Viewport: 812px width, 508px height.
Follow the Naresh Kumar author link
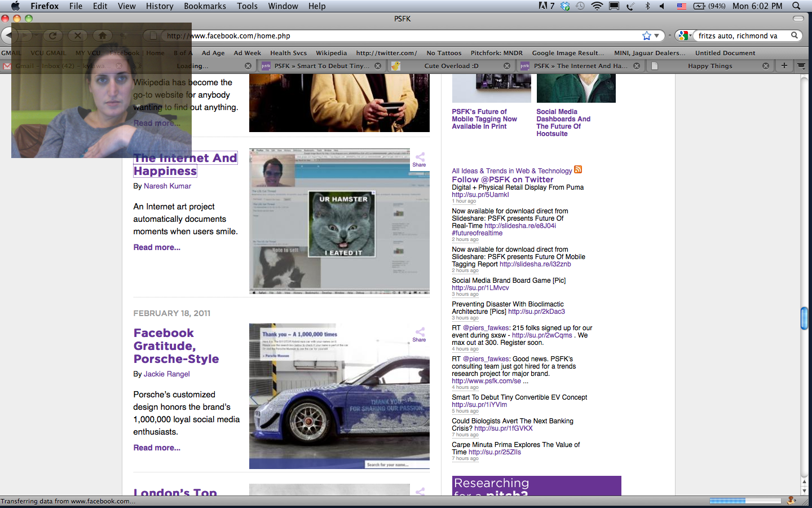tap(167, 186)
